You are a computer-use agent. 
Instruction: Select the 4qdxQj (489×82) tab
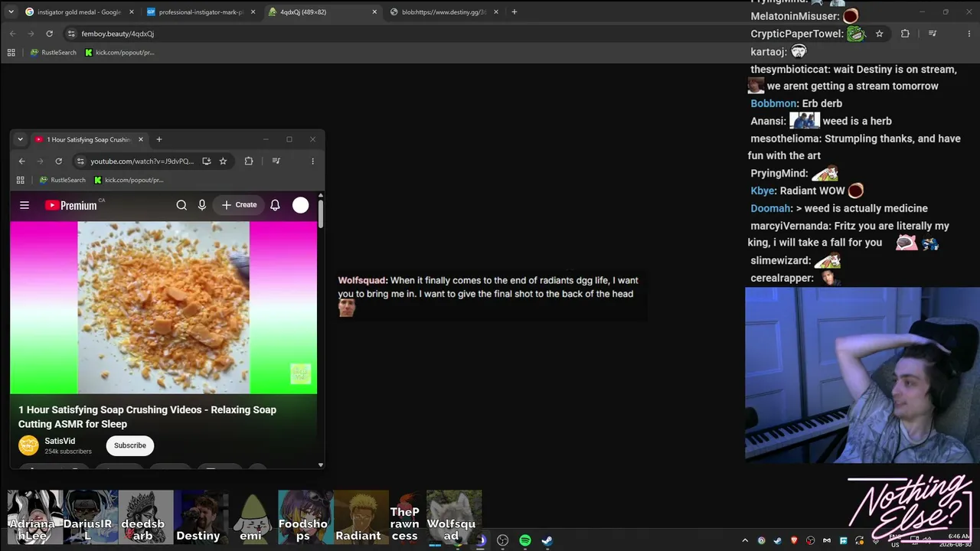[323, 12]
